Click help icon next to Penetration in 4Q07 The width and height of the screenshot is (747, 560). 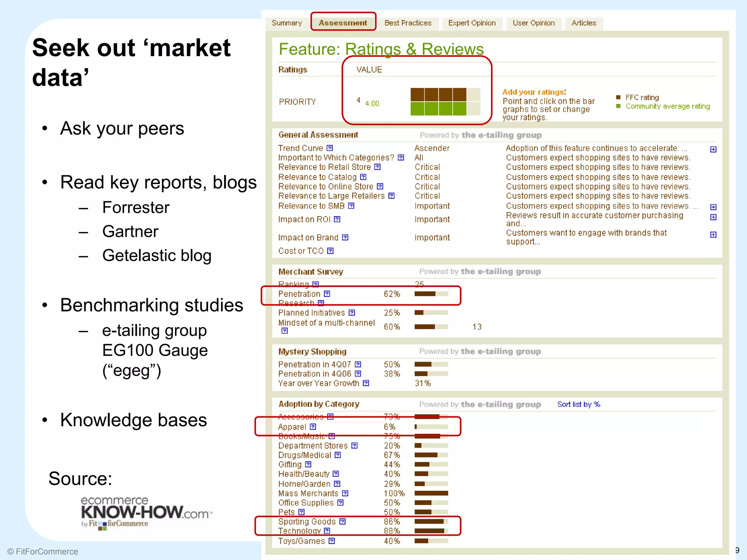coord(358,364)
